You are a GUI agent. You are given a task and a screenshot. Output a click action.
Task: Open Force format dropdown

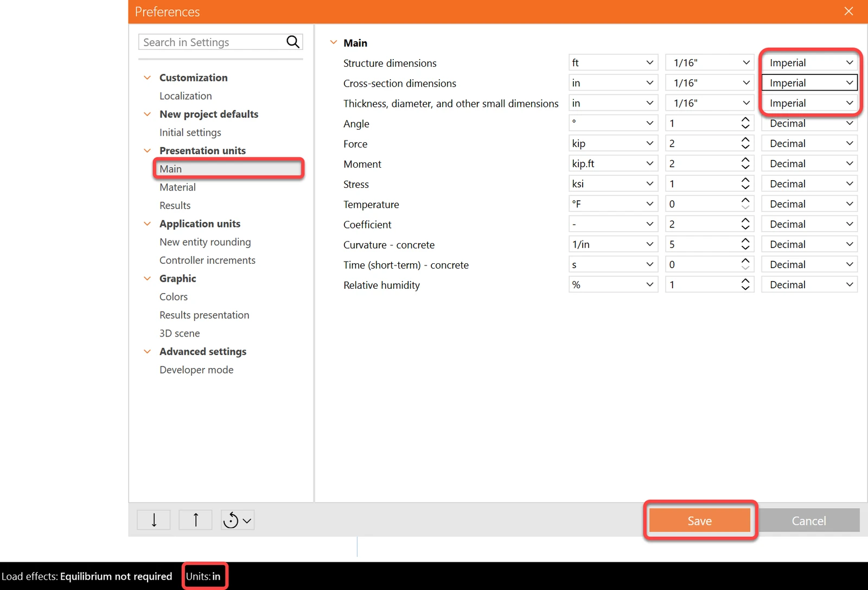pos(809,143)
